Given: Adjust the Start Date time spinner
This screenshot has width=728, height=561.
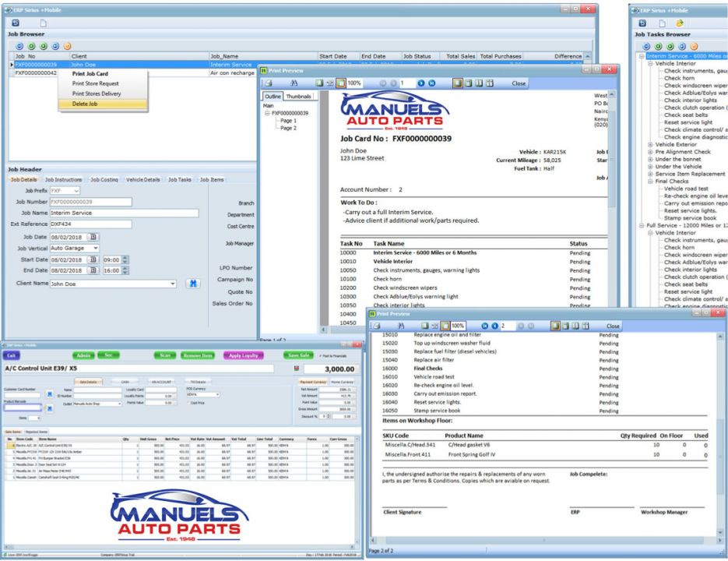Looking at the screenshot, I should [125, 259].
